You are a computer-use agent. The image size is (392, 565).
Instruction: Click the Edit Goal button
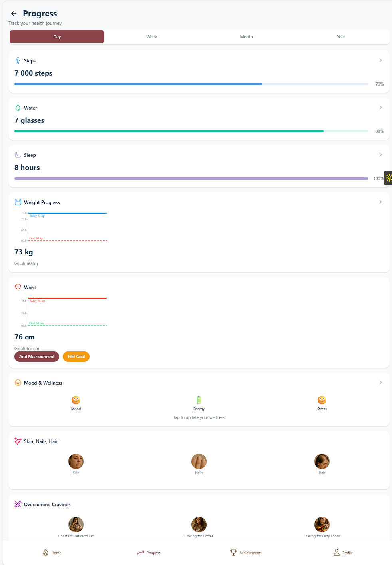76,357
